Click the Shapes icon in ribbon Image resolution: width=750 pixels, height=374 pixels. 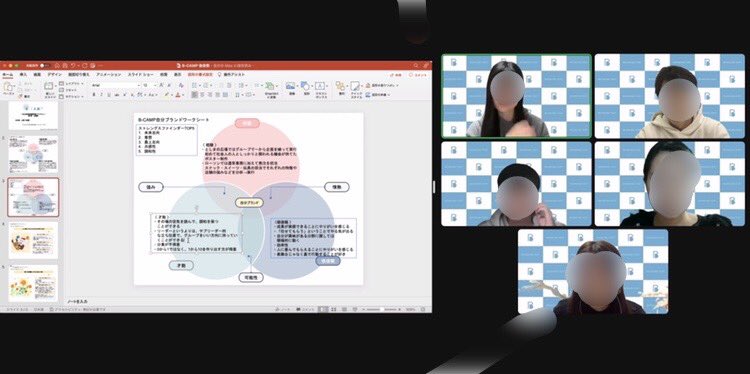click(x=305, y=86)
